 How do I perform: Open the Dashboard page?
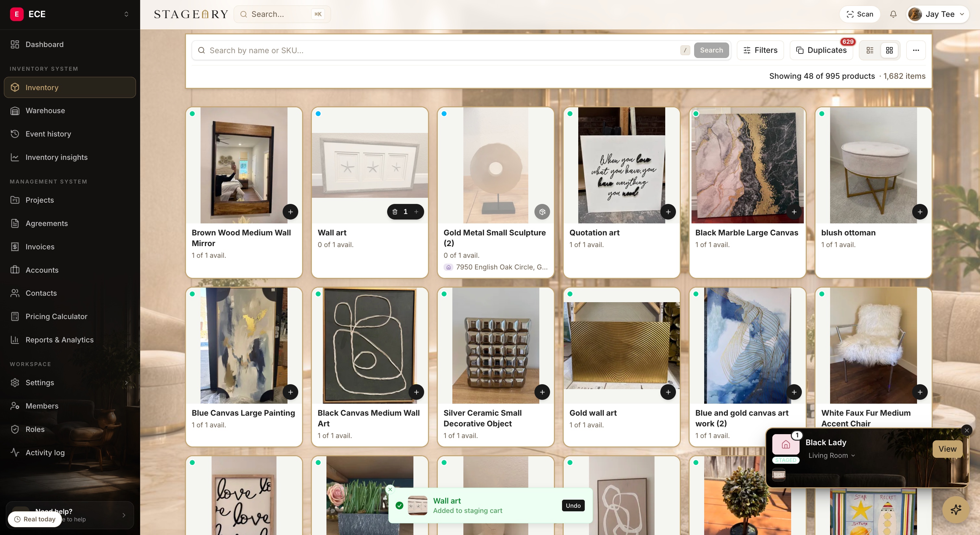pos(70,44)
